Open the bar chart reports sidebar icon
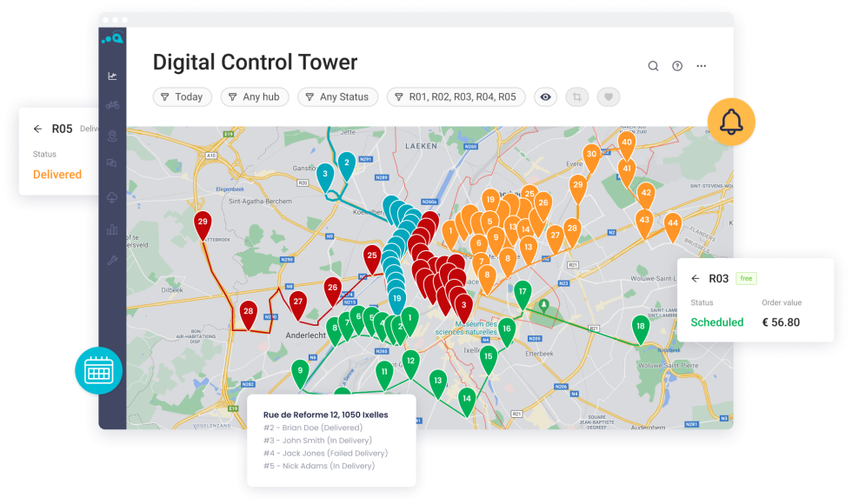852x504 pixels. pyautogui.click(x=112, y=229)
